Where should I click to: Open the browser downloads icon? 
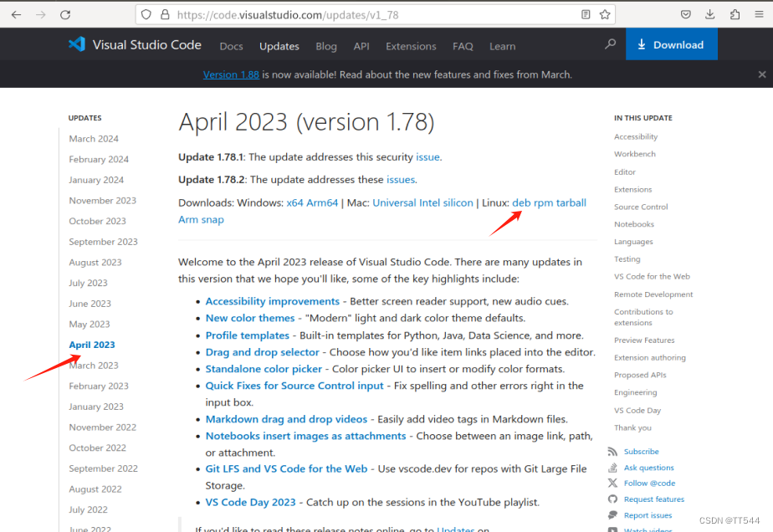[710, 15]
